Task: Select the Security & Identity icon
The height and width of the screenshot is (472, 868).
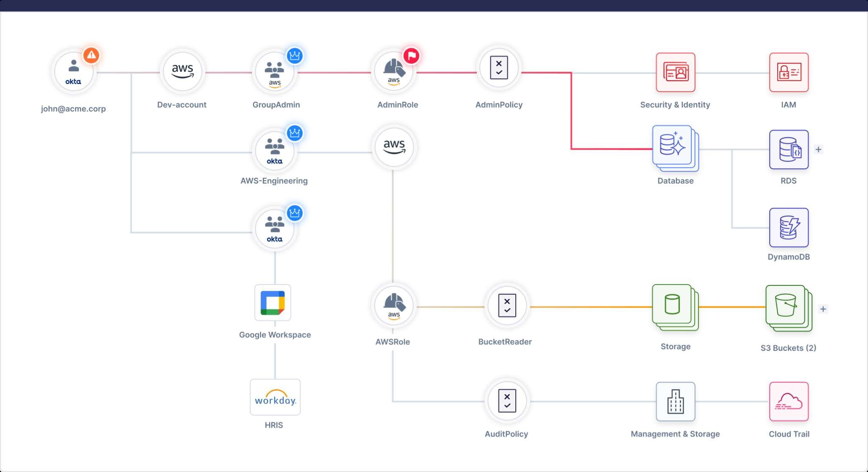Action: pyautogui.click(x=676, y=73)
